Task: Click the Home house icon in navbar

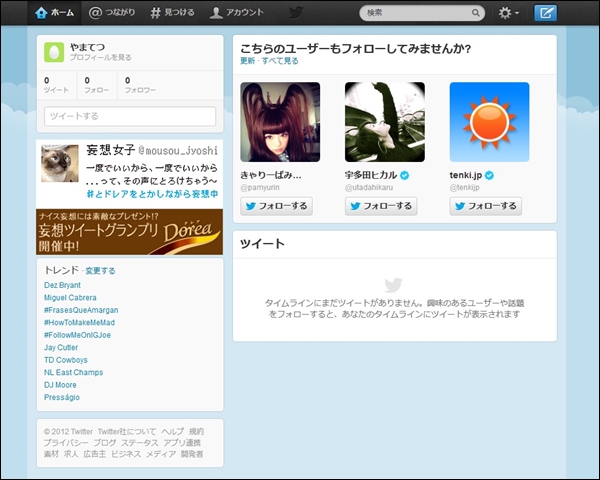Action: click(41, 13)
